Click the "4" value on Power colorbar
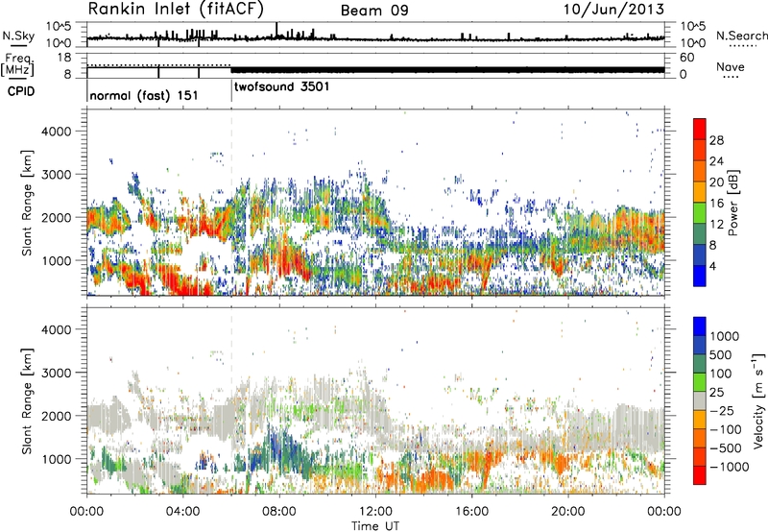The height and width of the screenshot is (532, 768). [x=713, y=267]
